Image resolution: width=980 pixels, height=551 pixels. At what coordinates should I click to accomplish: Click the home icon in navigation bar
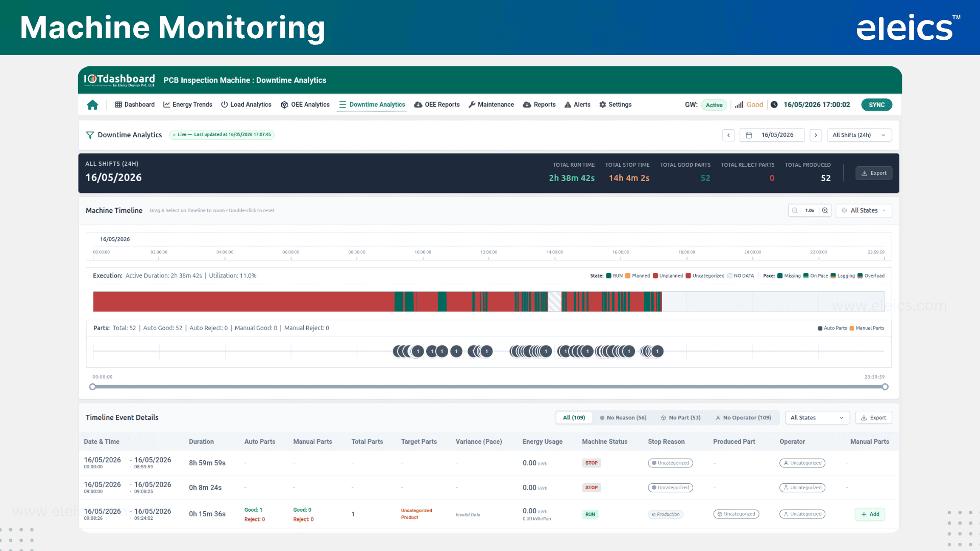tap(92, 105)
